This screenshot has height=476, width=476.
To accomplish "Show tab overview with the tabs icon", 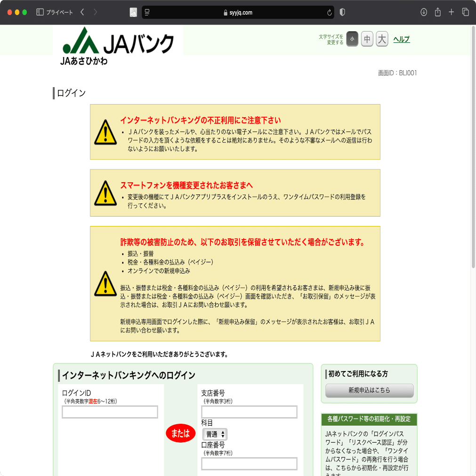I will tap(465, 13).
